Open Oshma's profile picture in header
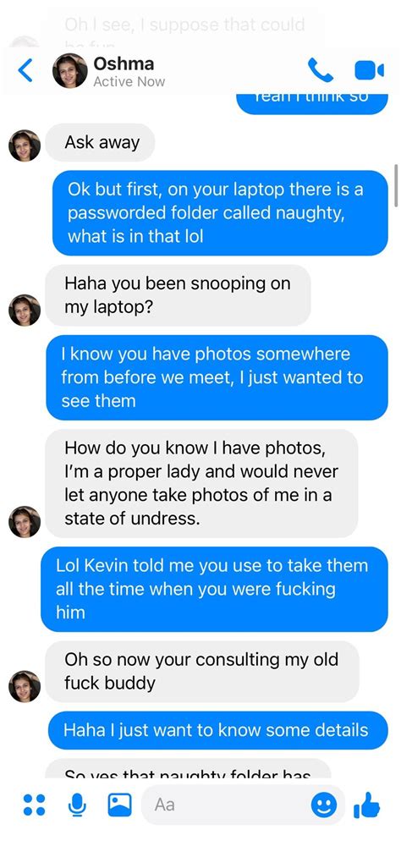 point(69,71)
